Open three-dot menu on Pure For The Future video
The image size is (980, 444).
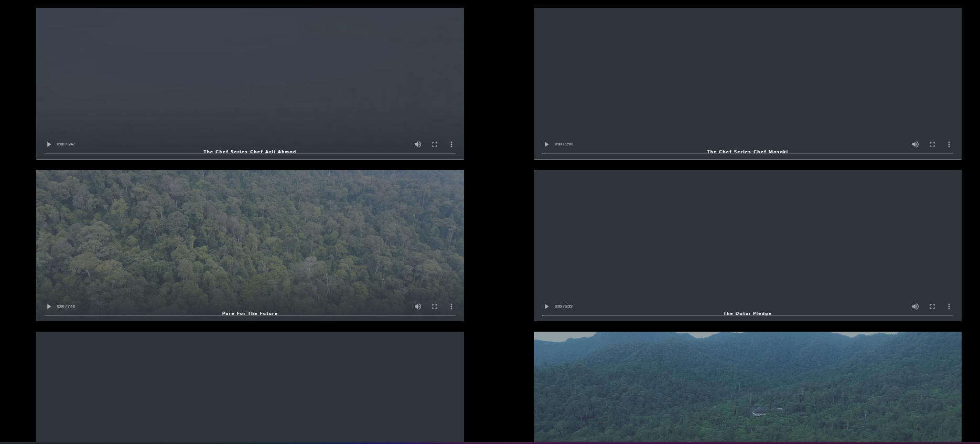point(451,306)
